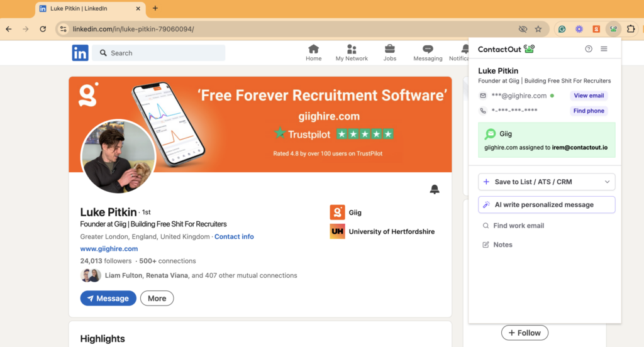Open the ContactOut hamburger menu
Viewport: 644px width, 347px height.
pos(604,49)
